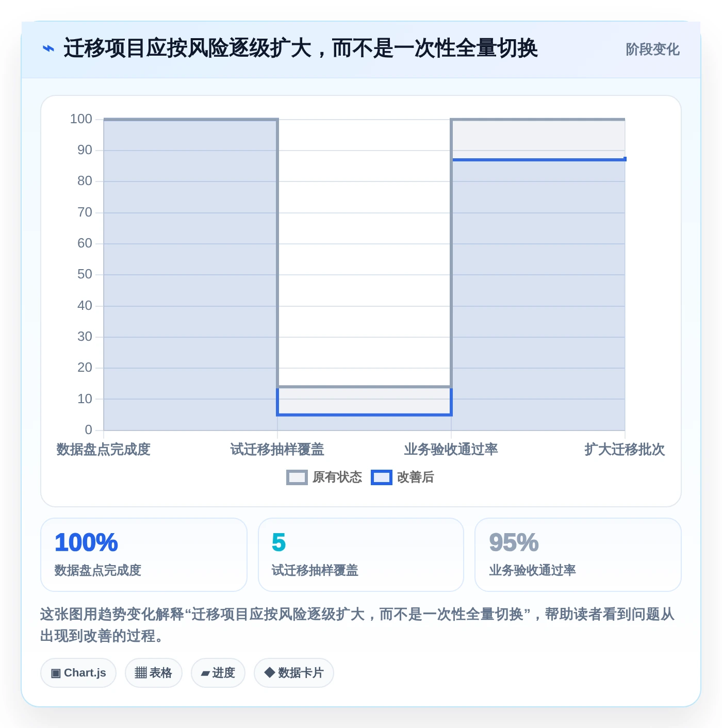
Task: Select the 表格 tag chip
Action: [154, 673]
